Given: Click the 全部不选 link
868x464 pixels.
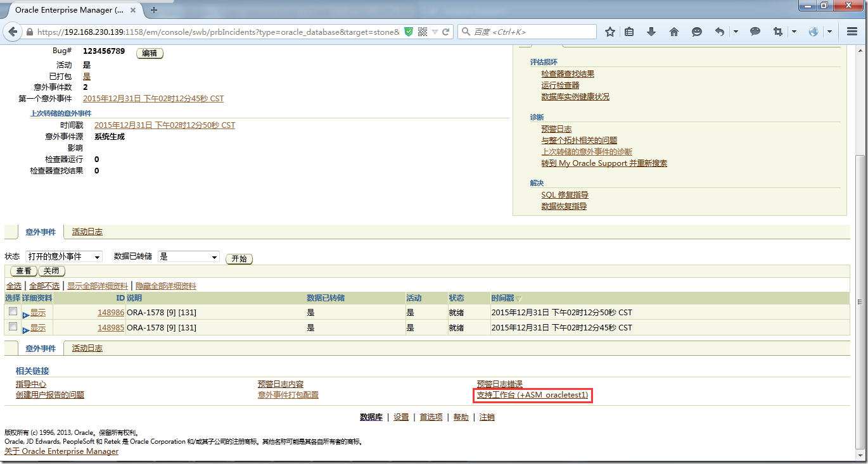Looking at the screenshot, I should pyautogui.click(x=44, y=286).
